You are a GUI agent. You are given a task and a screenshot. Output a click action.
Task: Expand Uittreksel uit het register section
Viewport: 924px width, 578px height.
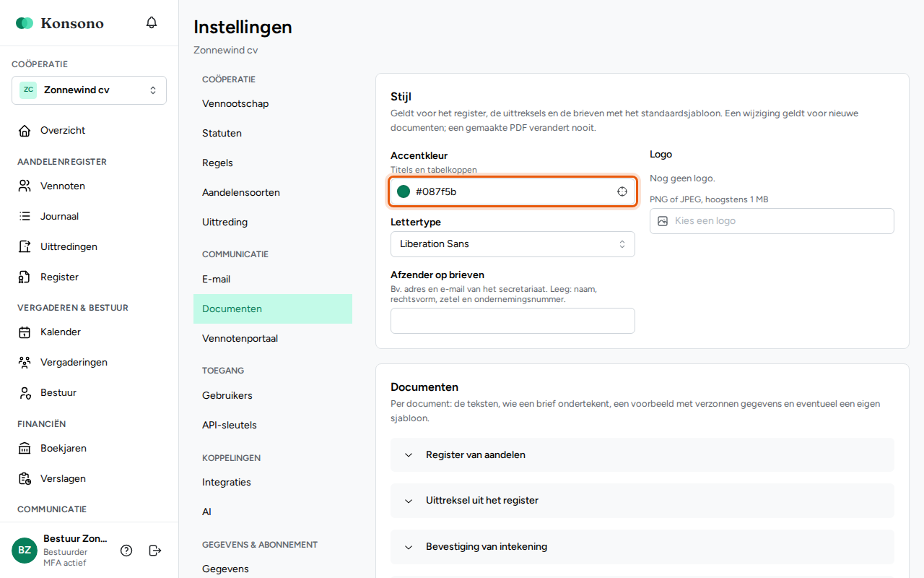click(642, 501)
